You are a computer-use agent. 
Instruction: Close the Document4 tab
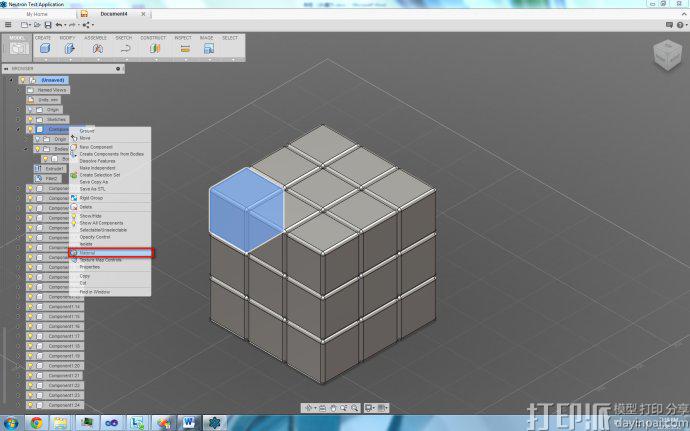click(143, 14)
